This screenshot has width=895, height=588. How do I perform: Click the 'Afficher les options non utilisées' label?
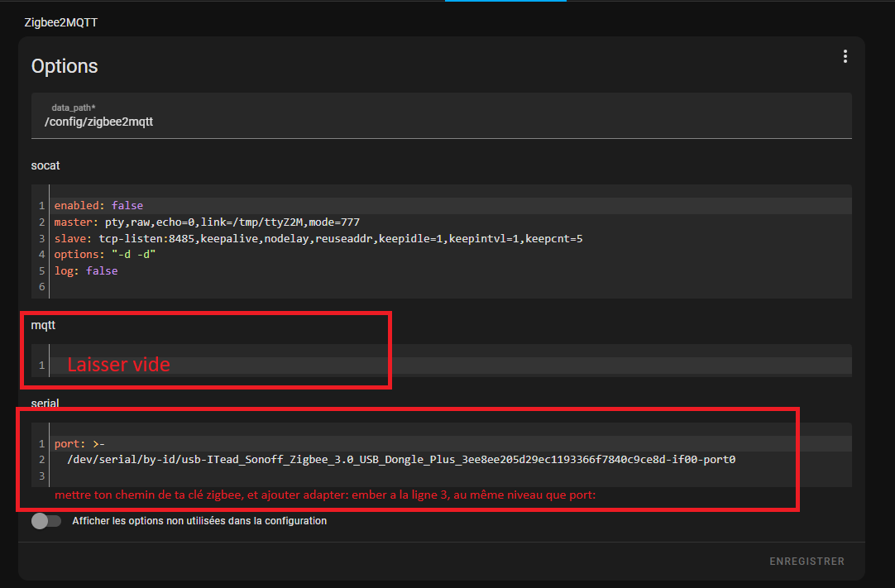pyautogui.click(x=199, y=521)
